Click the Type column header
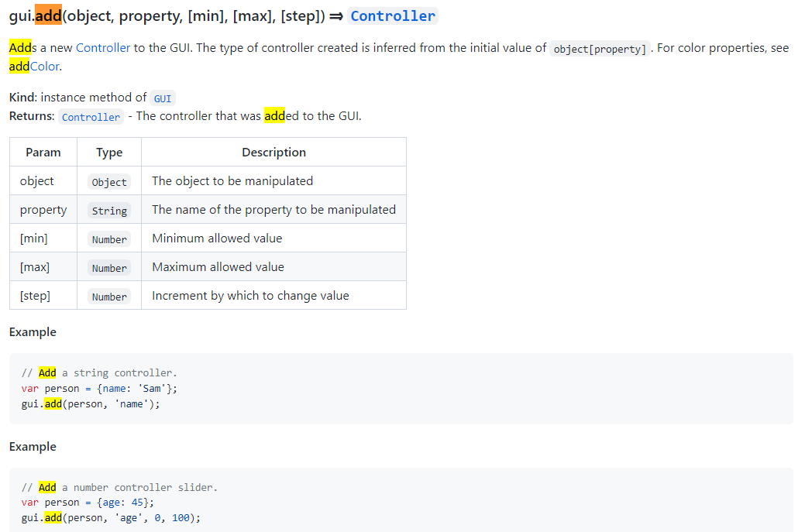Screen dimensions: 812x532 tap(108, 152)
